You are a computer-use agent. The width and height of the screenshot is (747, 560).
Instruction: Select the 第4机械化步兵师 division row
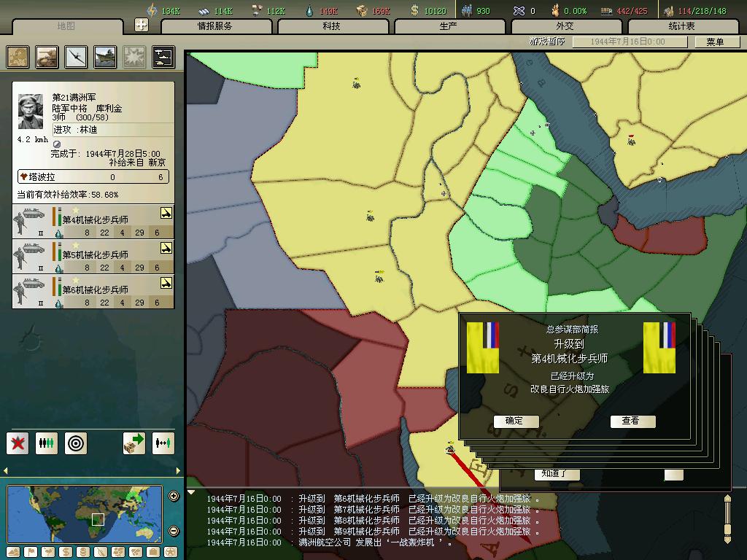click(x=93, y=222)
